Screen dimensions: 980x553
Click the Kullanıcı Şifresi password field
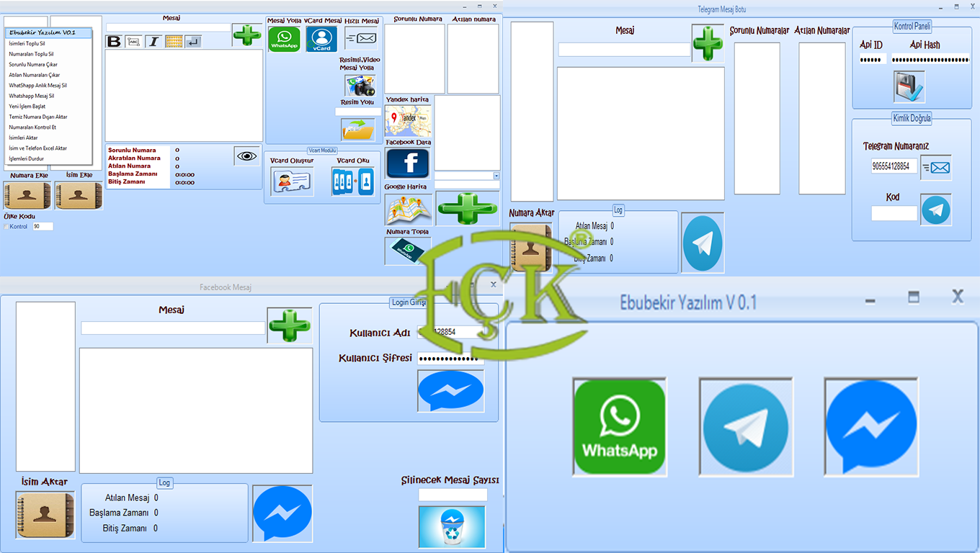coord(452,358)
